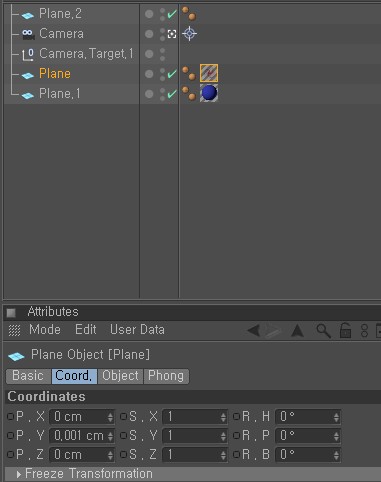Toggle the green enable checkmark for Plane.1
The width and height of the screenshot is (381, 482).
172,94
